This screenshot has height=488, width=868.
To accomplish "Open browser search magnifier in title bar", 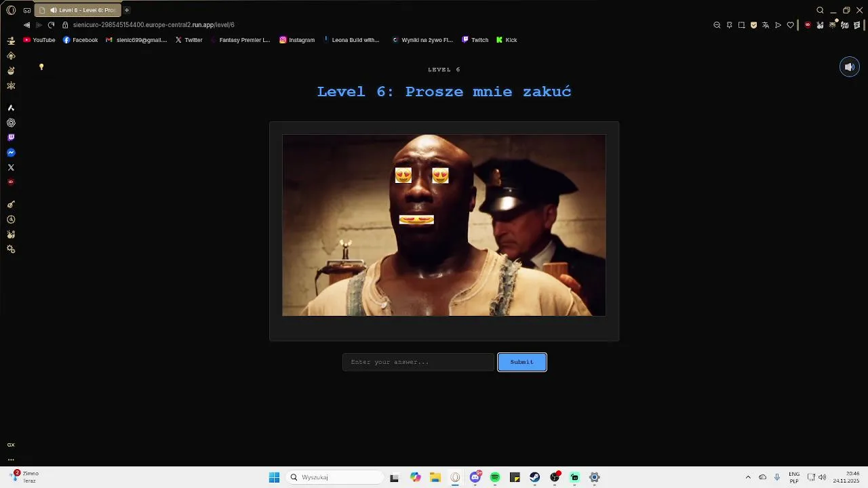I will tap(820, 10).
